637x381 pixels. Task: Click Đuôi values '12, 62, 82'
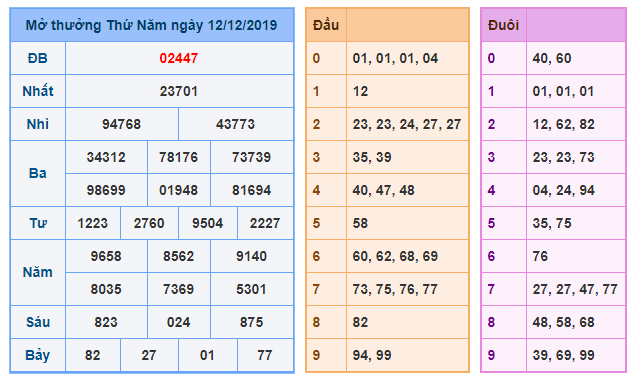(x=563, y=124)
